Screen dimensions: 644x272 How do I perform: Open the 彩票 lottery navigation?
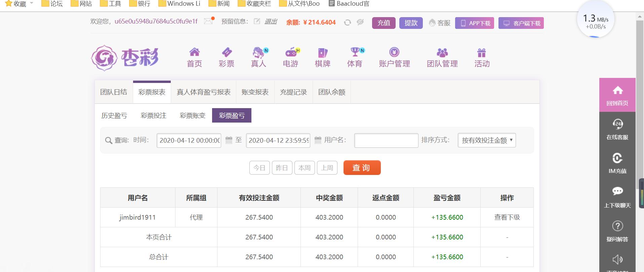click(227, 57)
